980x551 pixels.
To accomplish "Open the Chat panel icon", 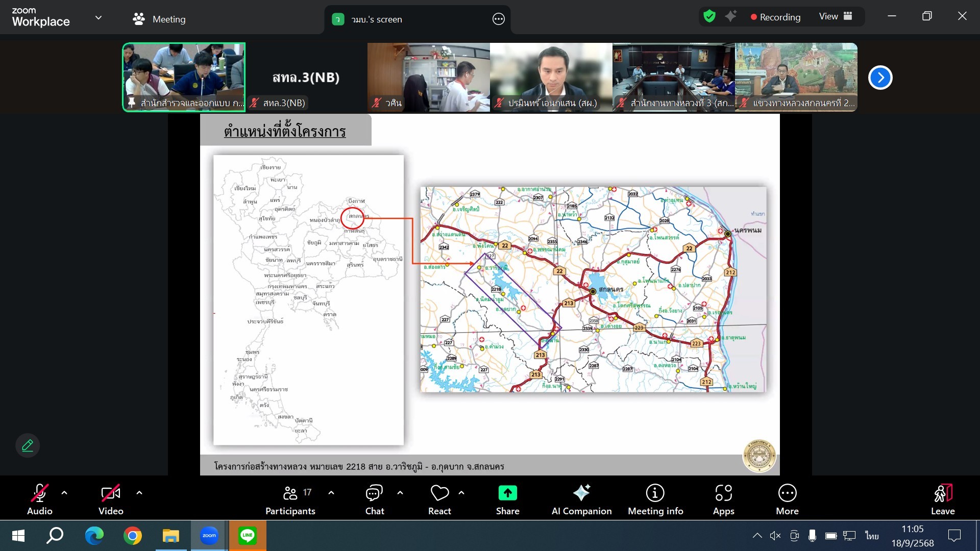I will point(374,493).
